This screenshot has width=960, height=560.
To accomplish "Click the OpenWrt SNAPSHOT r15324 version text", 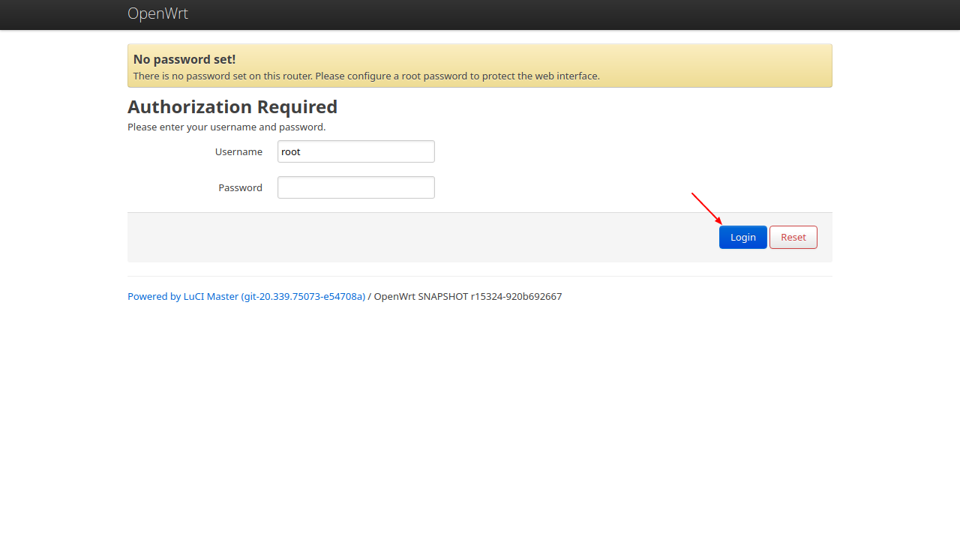I will pos(468,296).
